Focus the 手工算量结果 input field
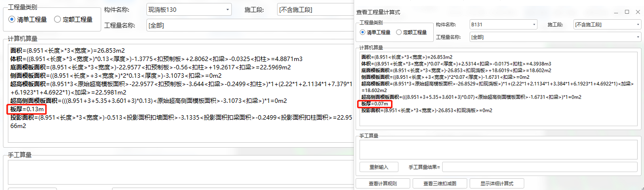 tap(540, 167)
